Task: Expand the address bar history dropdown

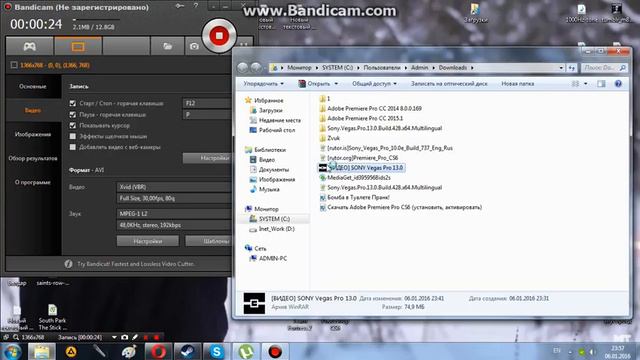Action: pyautogui.click(x=561, y=68)
